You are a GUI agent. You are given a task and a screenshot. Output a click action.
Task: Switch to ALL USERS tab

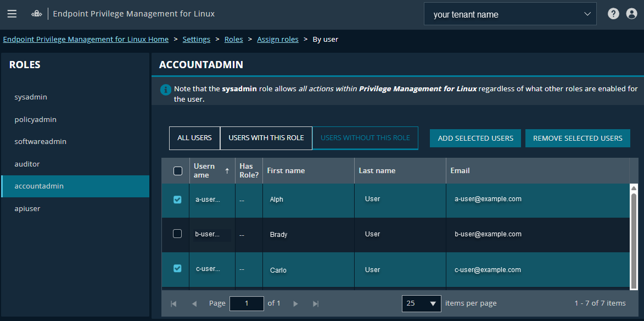pyautogui.click(x=195, y=138)
